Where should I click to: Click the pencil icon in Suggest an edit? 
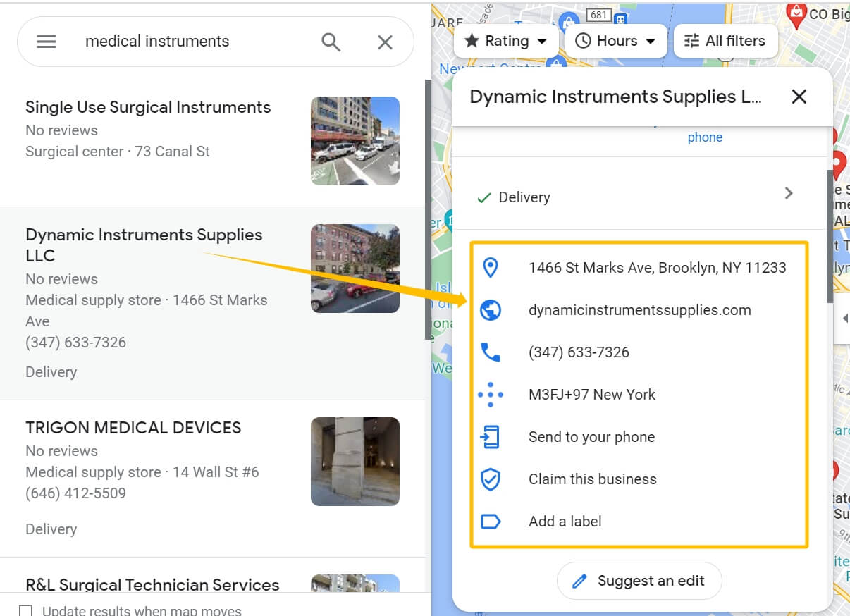pos(580,581)
